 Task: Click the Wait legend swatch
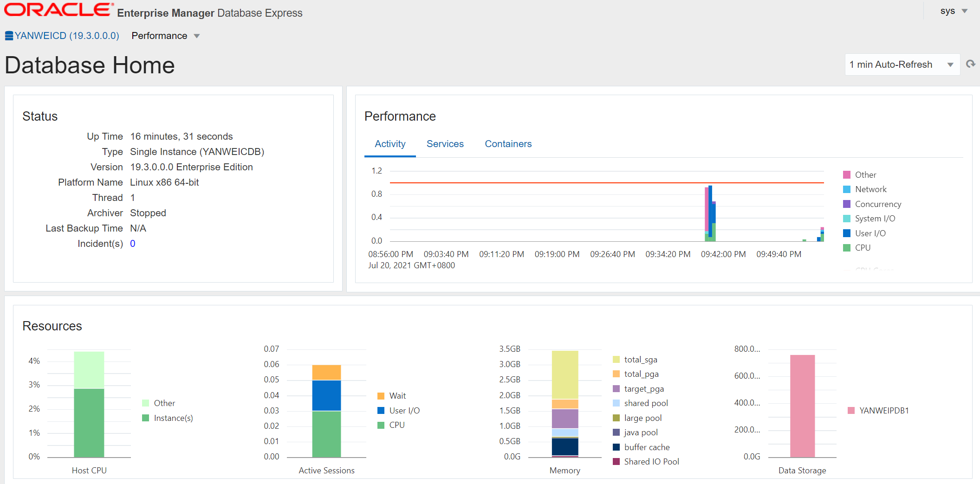381,396
